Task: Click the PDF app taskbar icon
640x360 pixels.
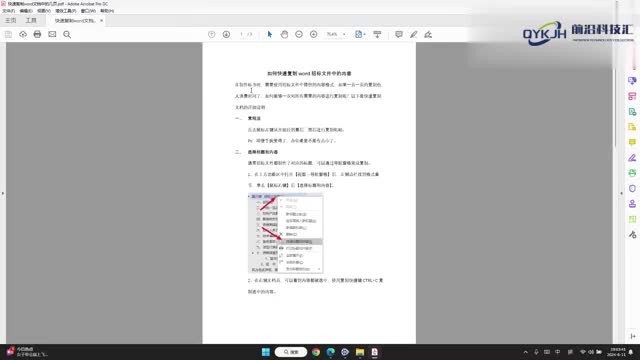Action: [x=375, y=352]
